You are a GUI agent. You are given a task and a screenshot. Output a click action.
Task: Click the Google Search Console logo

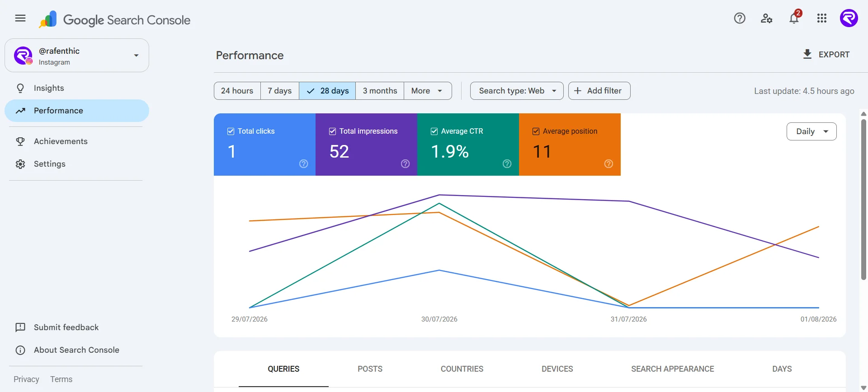[x=114, y=19]
